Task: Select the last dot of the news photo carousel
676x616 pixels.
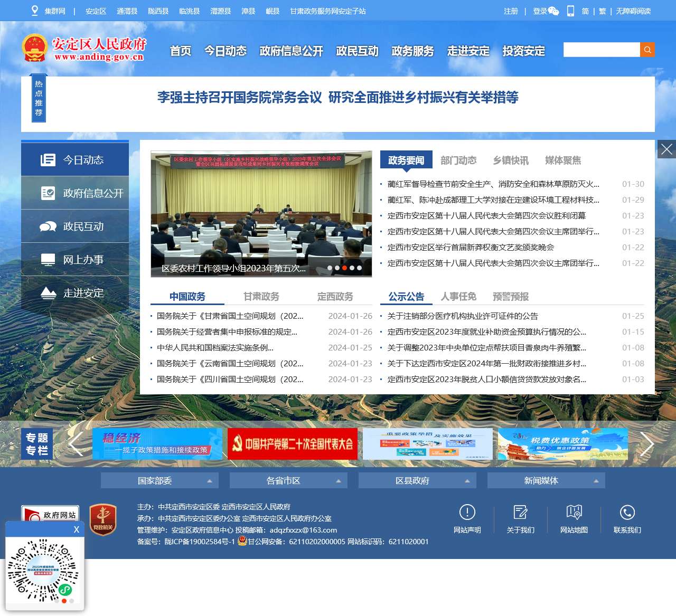Action: 360,268
